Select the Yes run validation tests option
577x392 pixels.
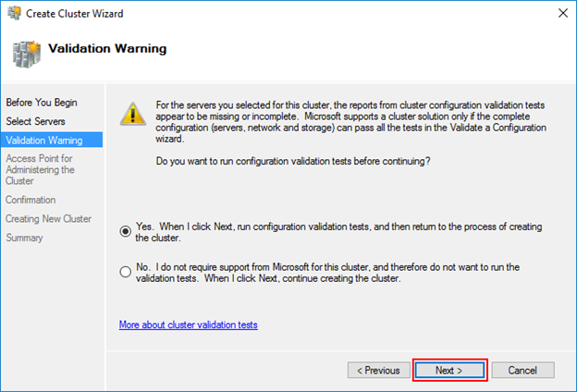pos(126,231)
